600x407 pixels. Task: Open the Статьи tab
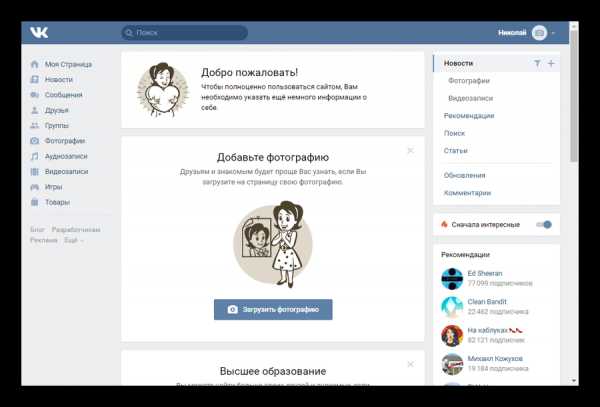point(455,151)
